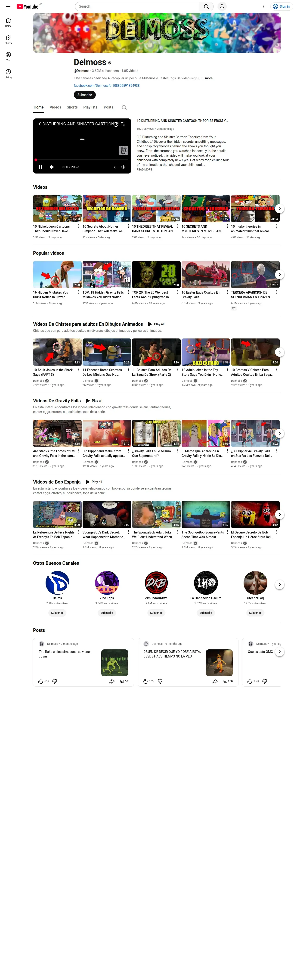This screenshot has height=980, width=297.
Task: Open La Habitación Oscura channel avatar
Action: 206,583
